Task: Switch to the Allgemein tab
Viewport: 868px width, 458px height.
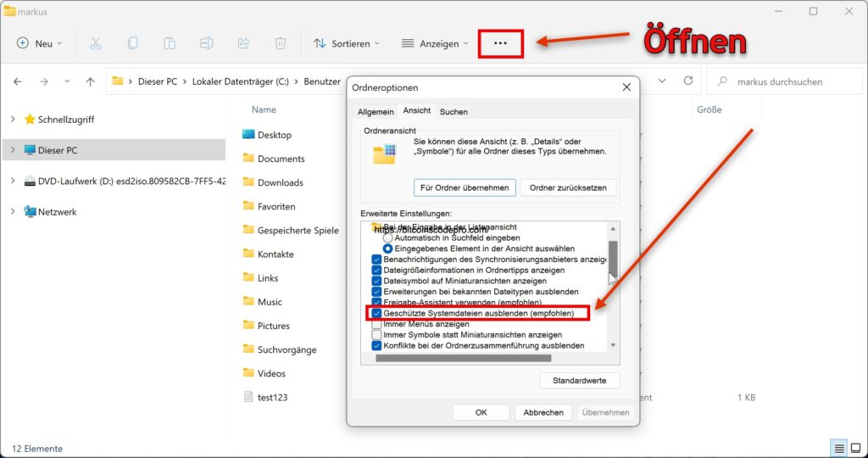Action: point(376,112)
